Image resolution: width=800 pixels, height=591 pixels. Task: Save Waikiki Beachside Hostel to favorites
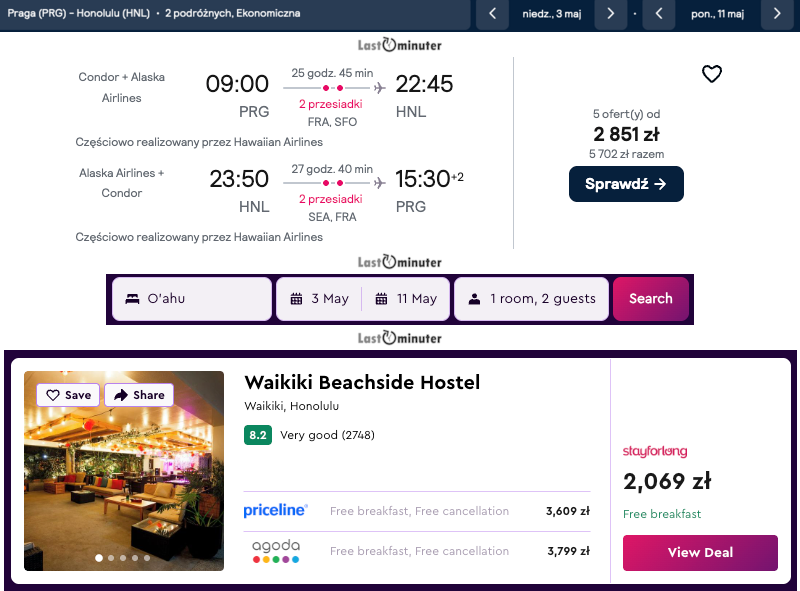click(x=68, y=395)
